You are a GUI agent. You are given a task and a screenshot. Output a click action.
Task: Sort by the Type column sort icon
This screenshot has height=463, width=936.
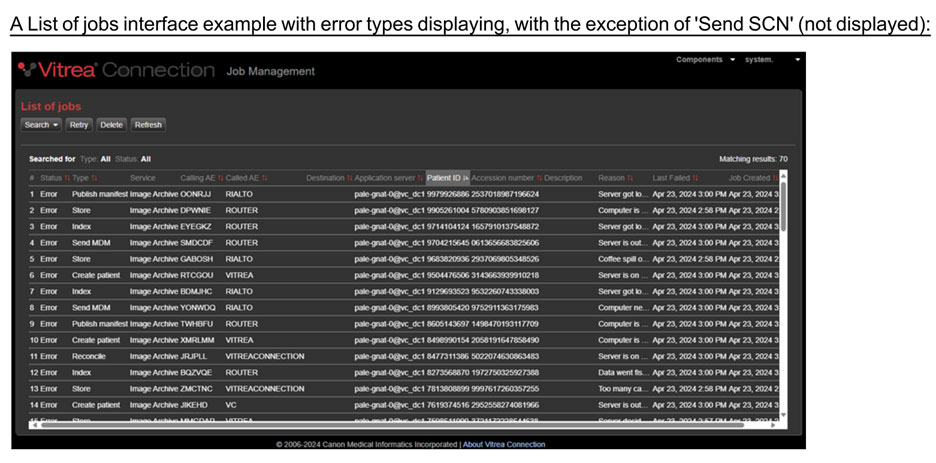tap(94, 178)
